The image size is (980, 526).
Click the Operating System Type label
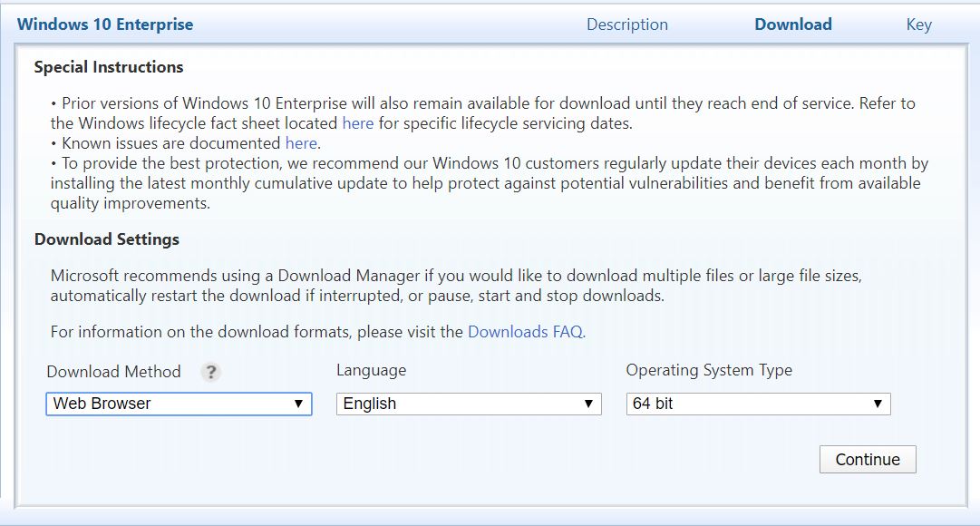tap(709, 370)
